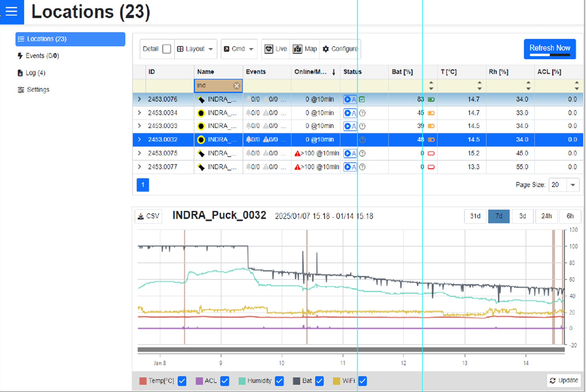The width and height of the screenshot is (586, 392).
Task: Click the Configure gear icon
Action: (x=326, y=49)
